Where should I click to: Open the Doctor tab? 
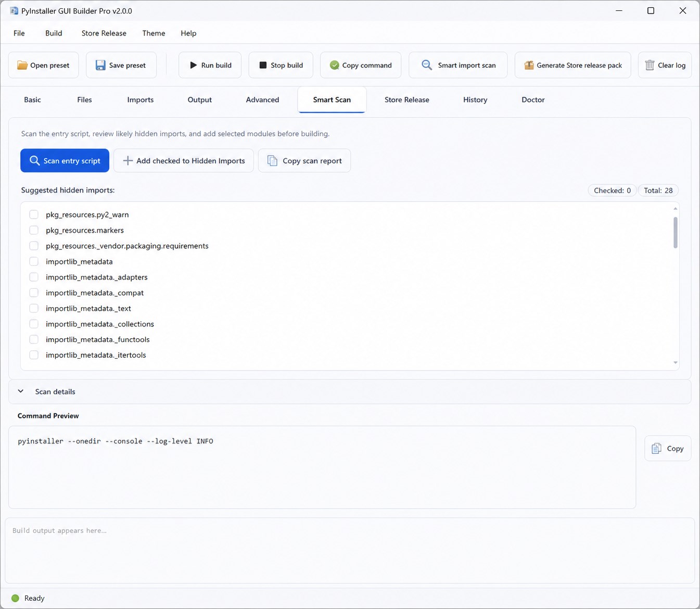533,99
